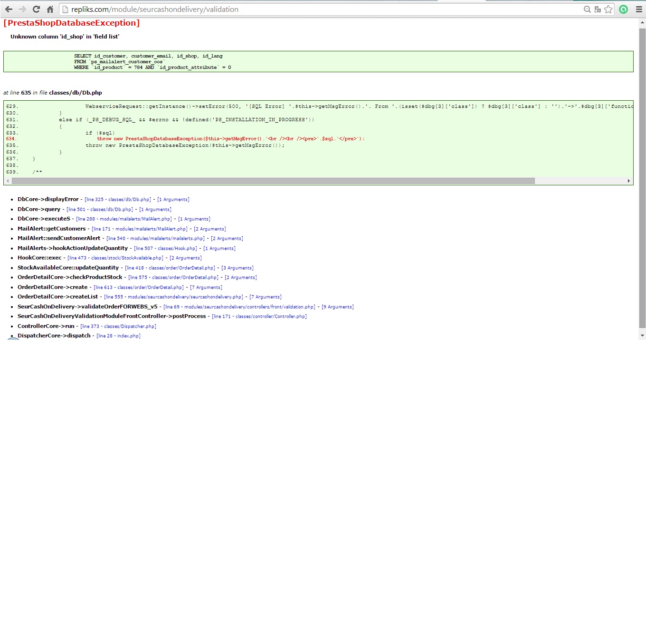Open the 'line 473 - classes/stock/StockAvailable.php' link
Screen dimensions: 646x644
click(115, 258)
